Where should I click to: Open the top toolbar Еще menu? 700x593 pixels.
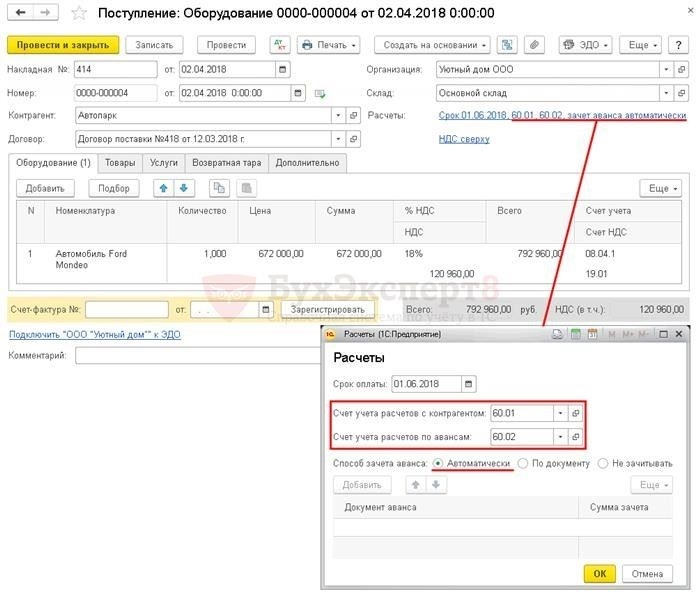(x=641, y=45)
